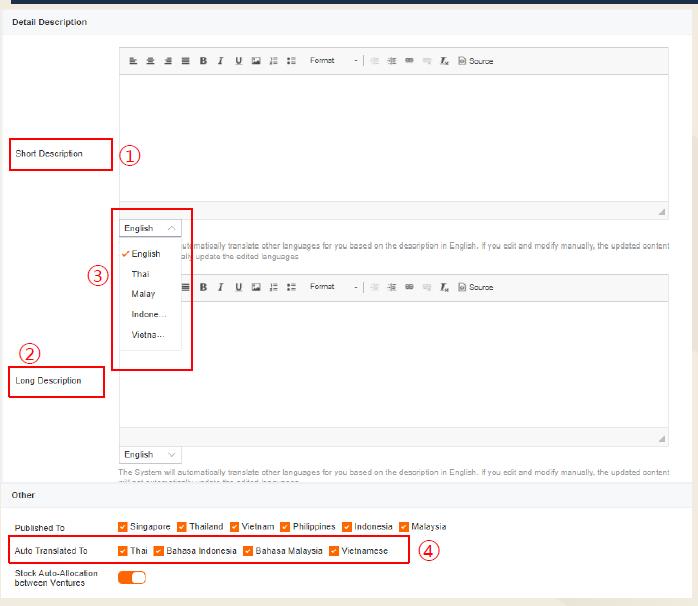Screen dimensions: 698x606
Task: Insert image in Short Description editor
Action: (256, 61)
